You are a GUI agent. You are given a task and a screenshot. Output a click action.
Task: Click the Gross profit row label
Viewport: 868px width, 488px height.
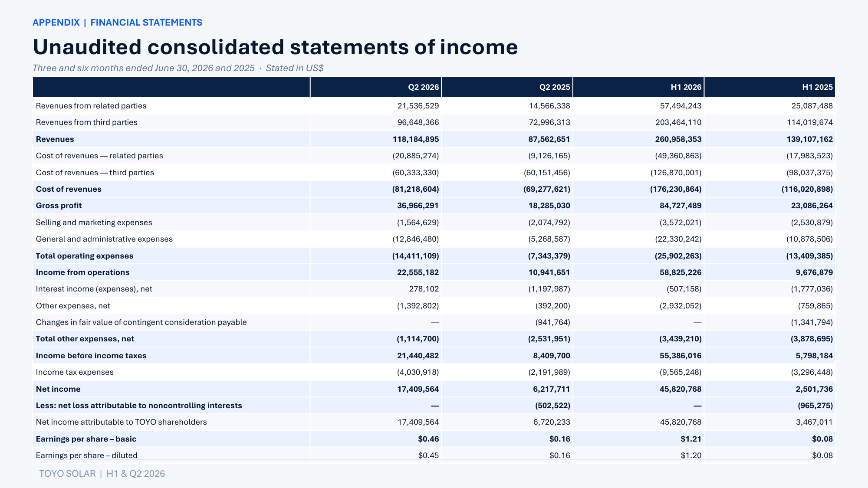click(59, 206)
